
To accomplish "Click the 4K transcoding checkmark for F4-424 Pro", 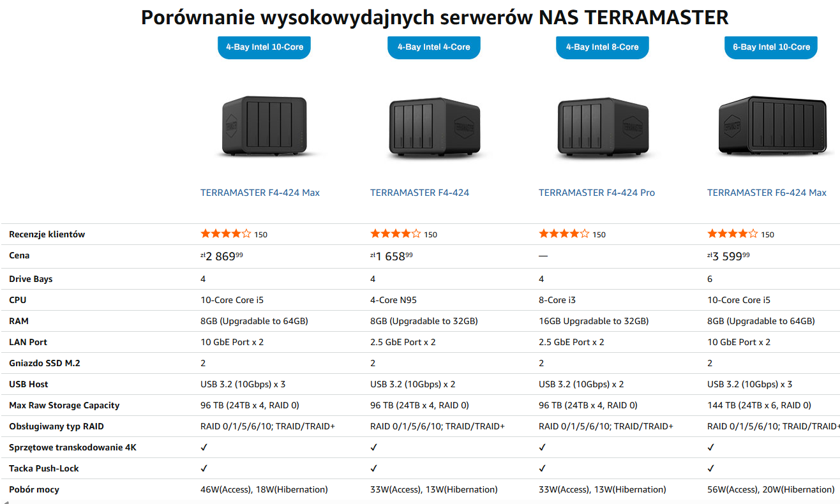I will [542, 447].
